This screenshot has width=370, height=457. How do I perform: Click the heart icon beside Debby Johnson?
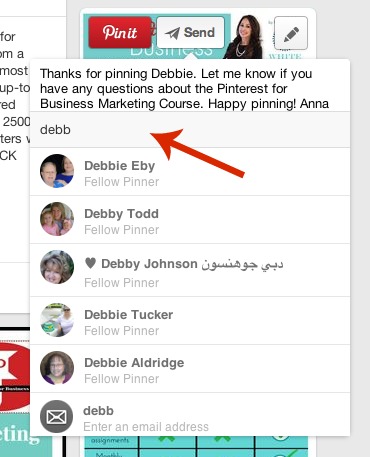point(90,263)
